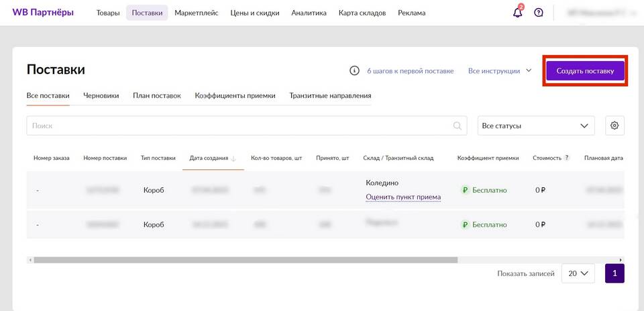Click the info icon beside 6 шагов

(354, 71)
